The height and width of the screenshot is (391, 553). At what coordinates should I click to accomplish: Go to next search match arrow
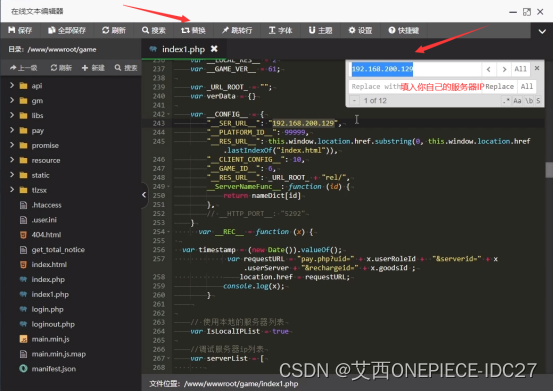click(504, 69)
